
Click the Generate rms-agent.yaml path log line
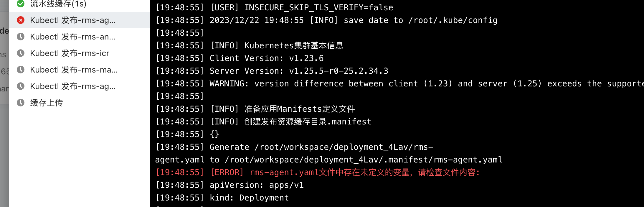point(329,153)
